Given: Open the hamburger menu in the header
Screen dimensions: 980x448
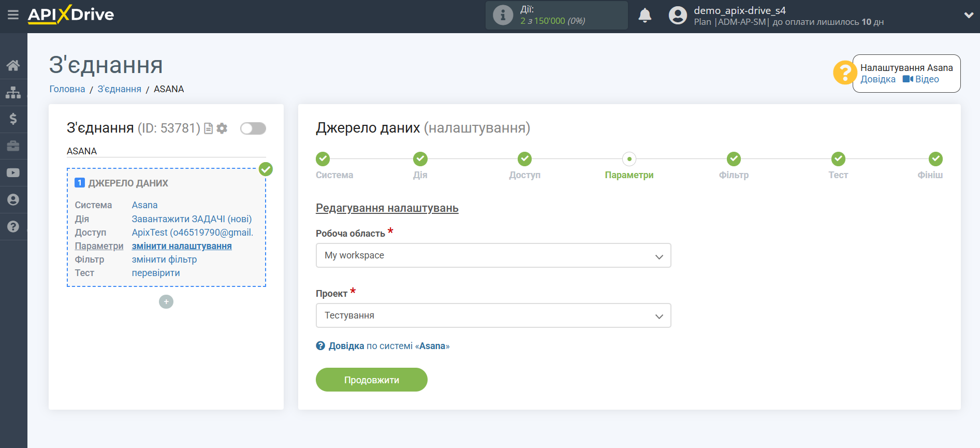Looking at the screenshot, I should coord(13,15).
